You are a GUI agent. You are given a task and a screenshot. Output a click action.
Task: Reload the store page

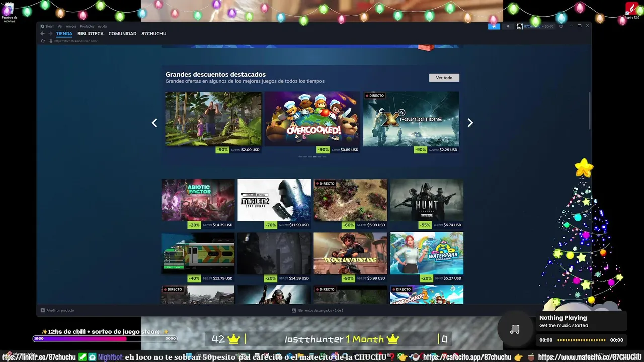pyautogui.click(x=43, y=41)
